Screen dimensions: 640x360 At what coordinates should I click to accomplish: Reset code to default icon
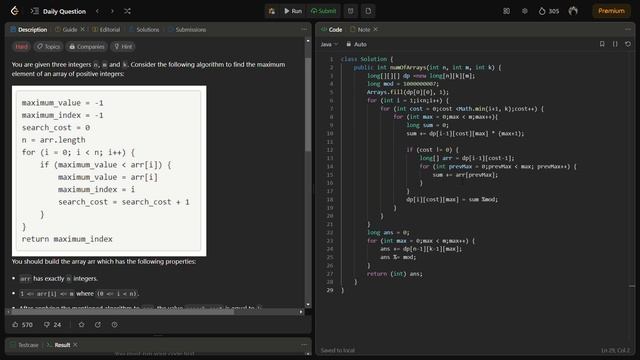(628, 44)
